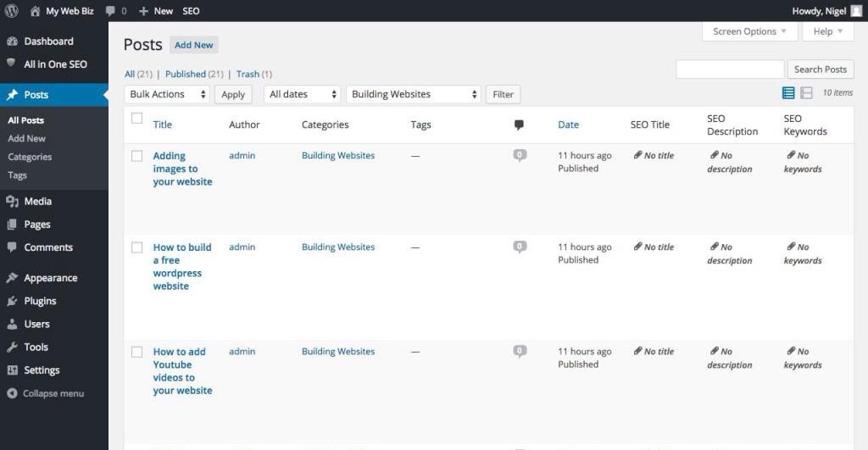
Task: Click the Collapse menu arrow icon
Action: pos(12,393)
